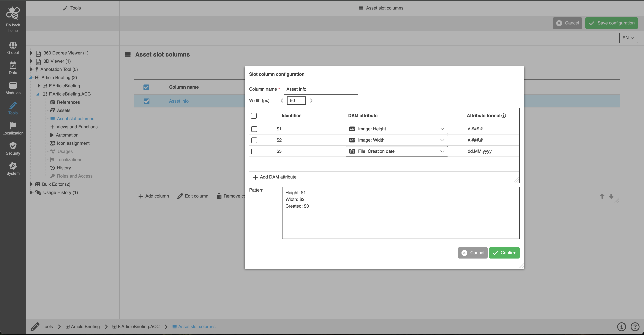Screen dimensions: 644x335
Task: Expand the Bulk Editor tree item
Action: pos(31,184)
